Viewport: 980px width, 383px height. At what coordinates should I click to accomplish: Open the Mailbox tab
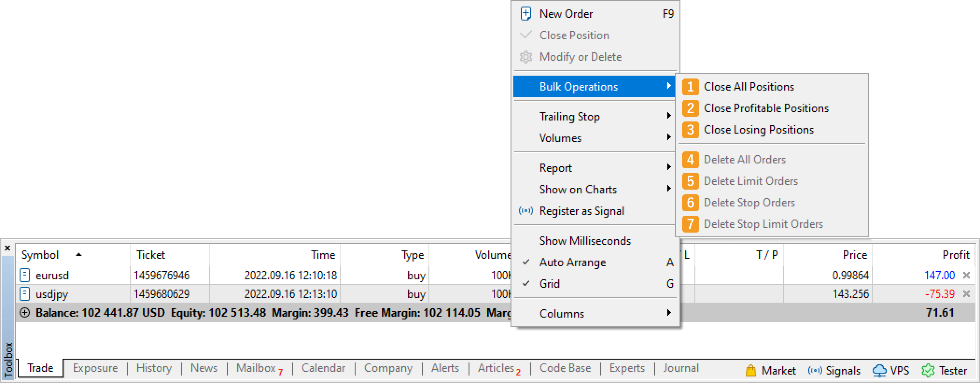point(259,368)
